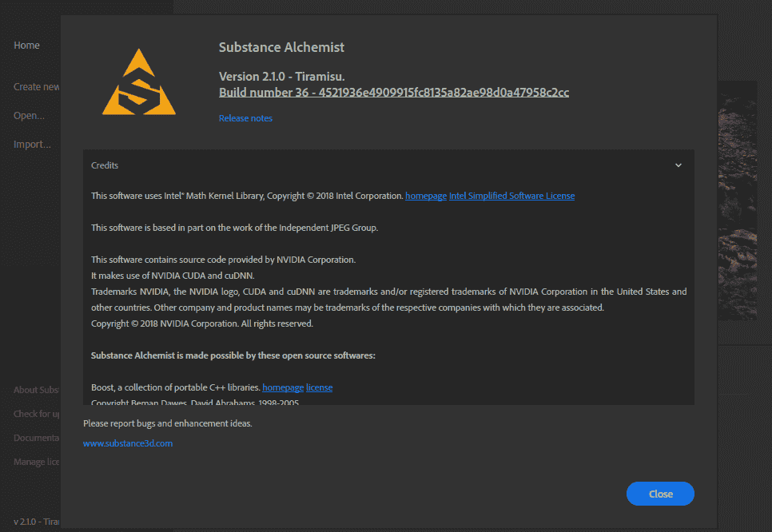Open the Intel Simplified Software License link
Image resolution: width=772 pixels, height=532 pixels.
point(511,195)
